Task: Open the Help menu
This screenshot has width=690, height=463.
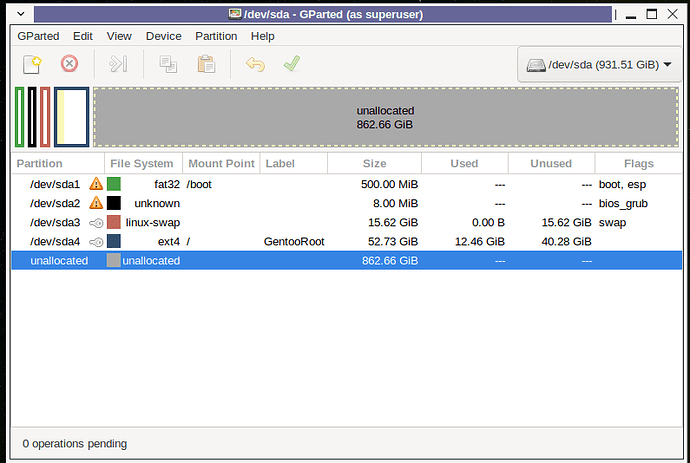Action: tap(263, 36)
